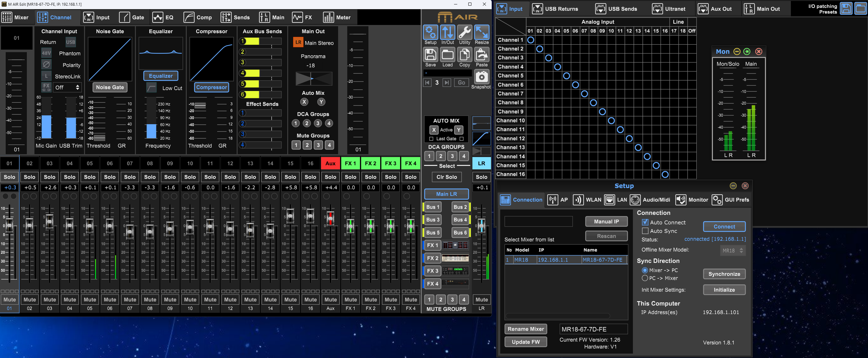Select MR18 row in mixer list
The image size is (868, 358).
click(566, 259)
